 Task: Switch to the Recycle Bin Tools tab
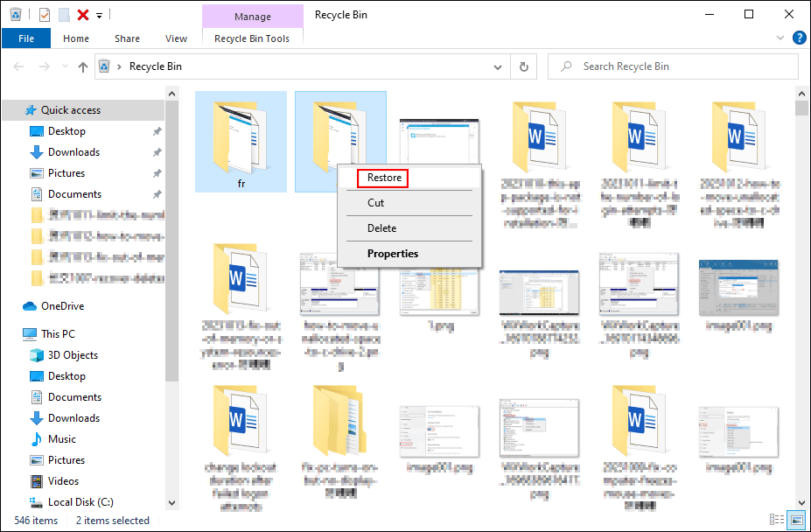[252, 38]
